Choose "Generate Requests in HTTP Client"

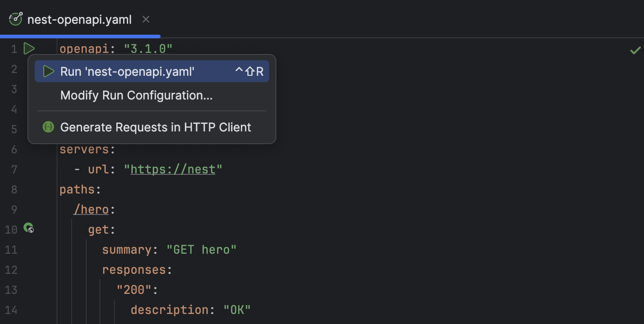click(156, 127)
